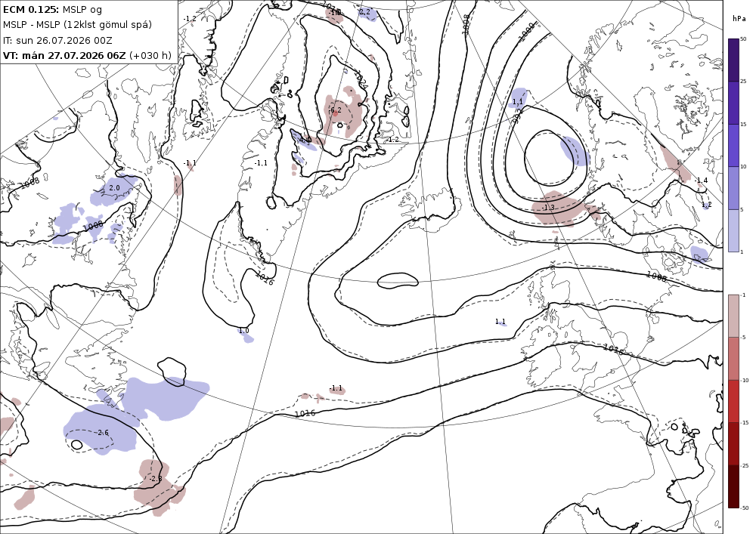This screenshot has height=534, width=756.
Task: Click the "2.2" value at top edge
Action: (365, 12)
